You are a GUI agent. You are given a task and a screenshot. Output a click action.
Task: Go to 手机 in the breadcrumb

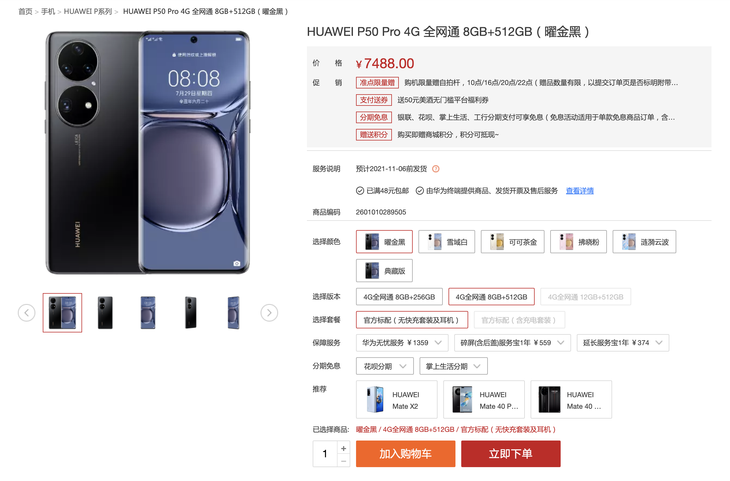click(48, 11)
